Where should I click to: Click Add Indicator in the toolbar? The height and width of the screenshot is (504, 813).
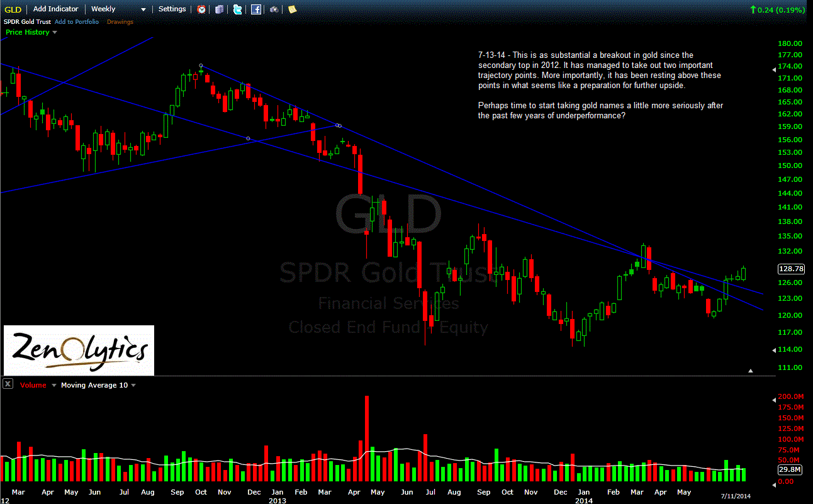coord(56,9)
